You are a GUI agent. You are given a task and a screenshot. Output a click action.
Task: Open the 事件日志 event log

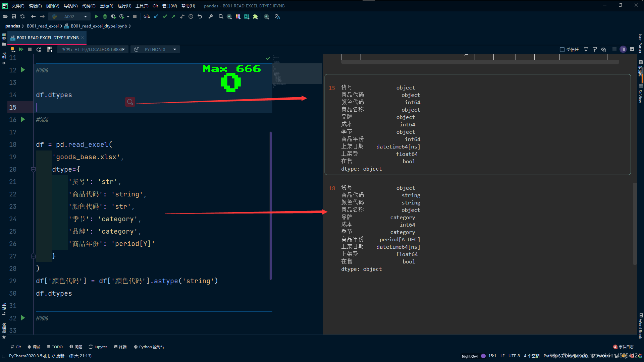624,347
